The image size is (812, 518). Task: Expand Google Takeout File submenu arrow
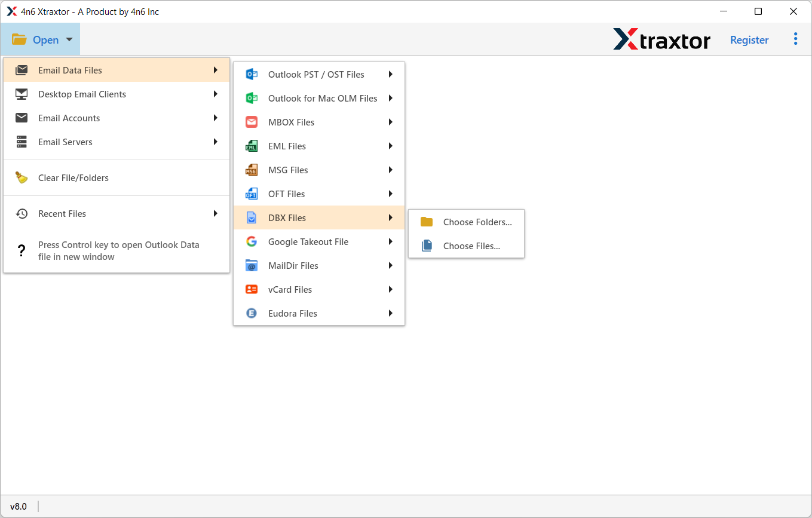click(x=390, y=241)
